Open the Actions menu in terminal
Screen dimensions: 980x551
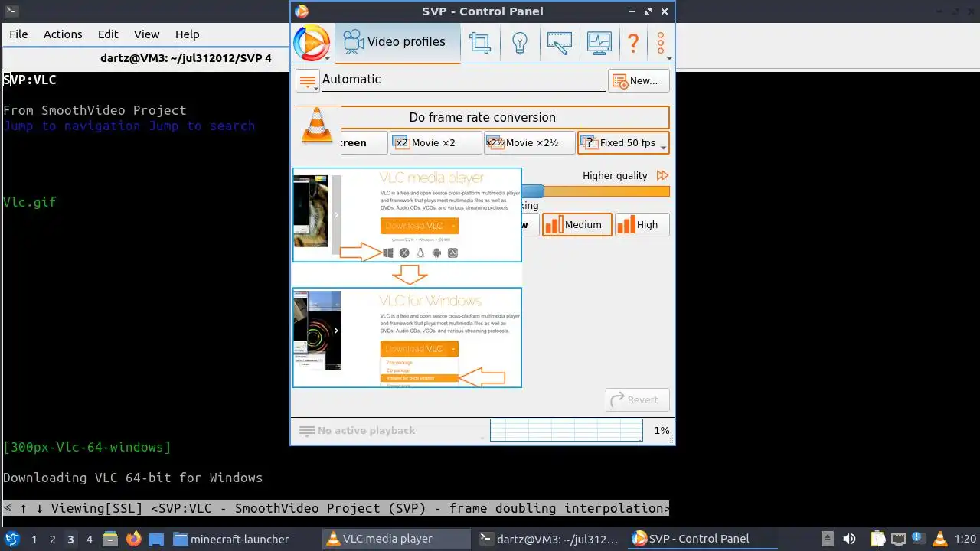[63, 34]
